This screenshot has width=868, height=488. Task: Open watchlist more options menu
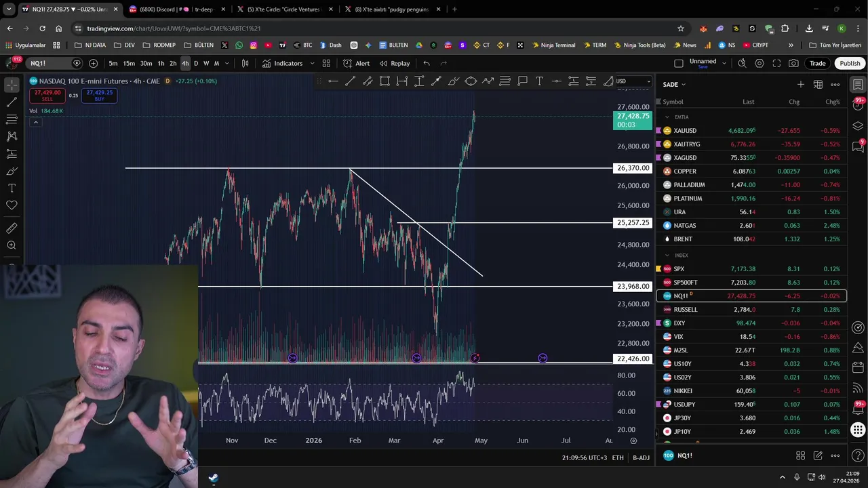point(835,85)
